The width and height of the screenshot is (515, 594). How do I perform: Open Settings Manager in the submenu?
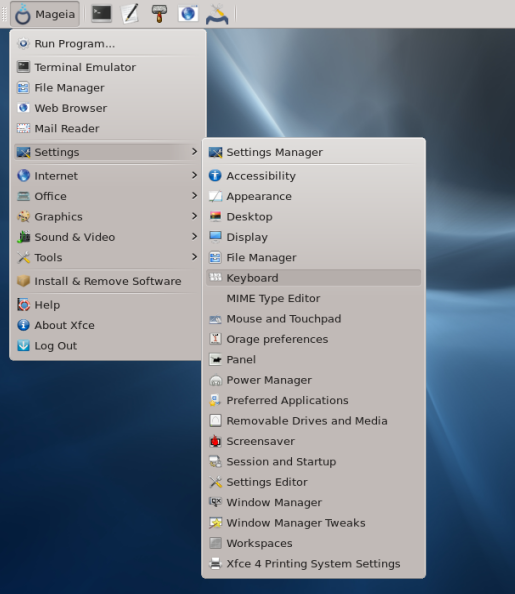coord(313,152)
